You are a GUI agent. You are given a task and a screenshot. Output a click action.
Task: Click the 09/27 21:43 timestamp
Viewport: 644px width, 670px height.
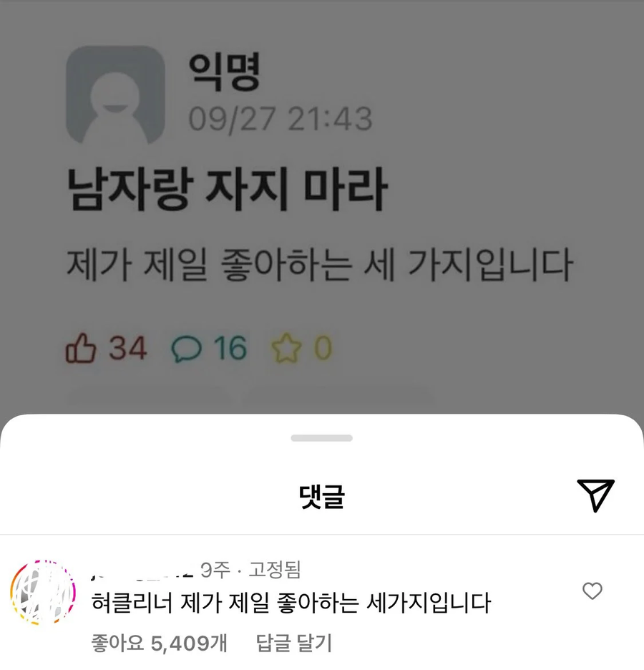[x=280, y=119]
